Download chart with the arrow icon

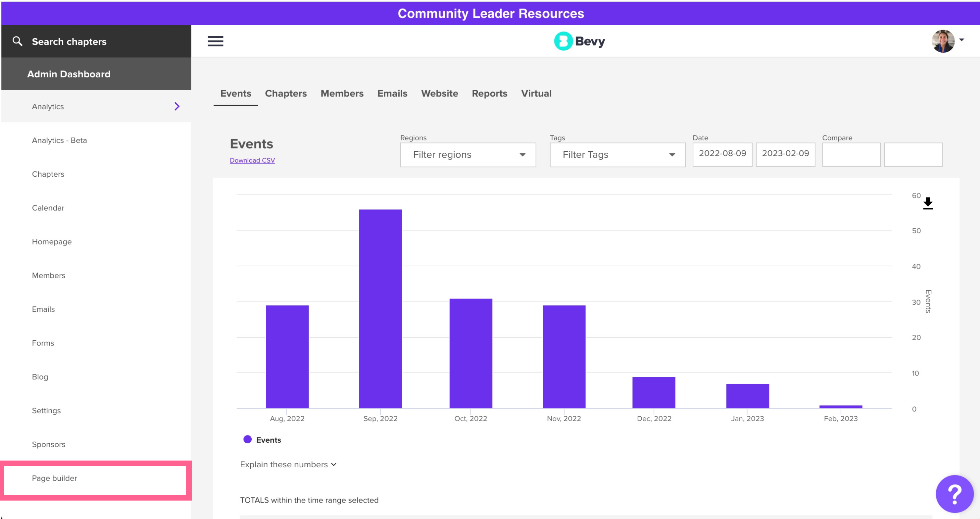pos(928,203)
